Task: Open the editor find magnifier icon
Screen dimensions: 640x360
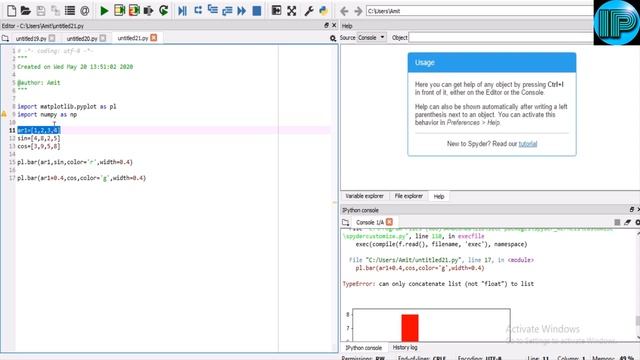Action: (333, 38)
